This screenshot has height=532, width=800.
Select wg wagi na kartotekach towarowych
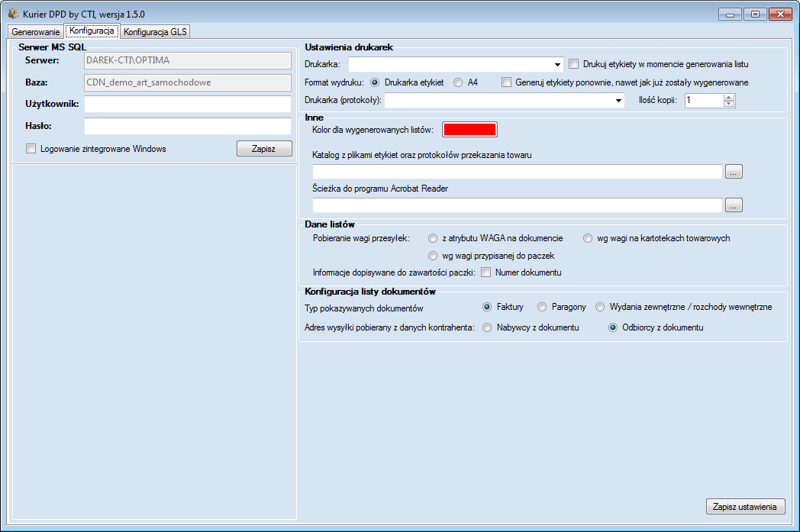coord(588,238)
